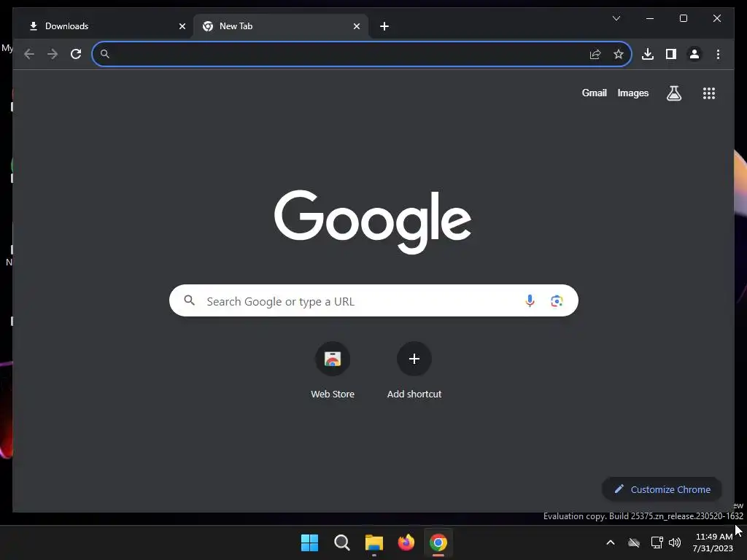Click the Search Google or type a URL box
The image size is (747, 560).
click(x=373, y=300)
